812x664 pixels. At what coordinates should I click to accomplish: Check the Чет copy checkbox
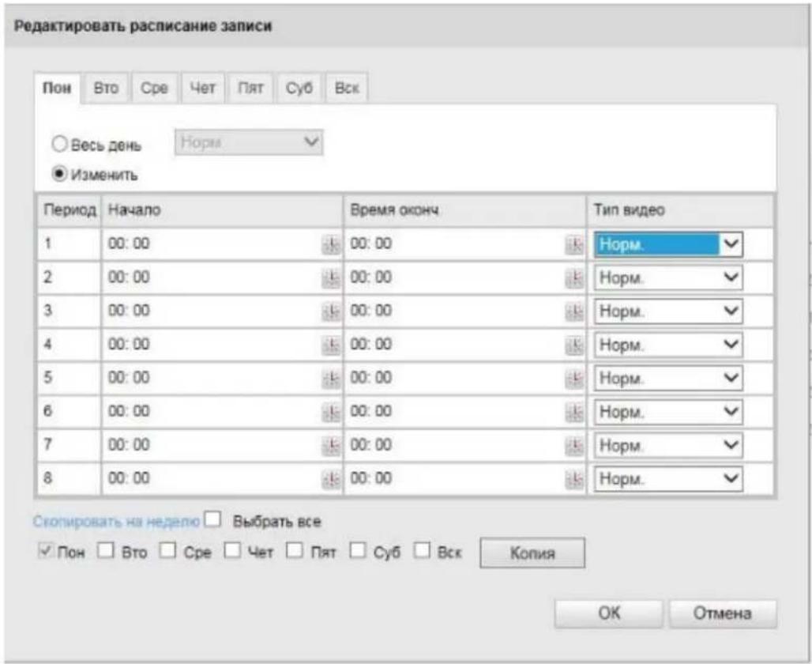[x=232, y=550]
